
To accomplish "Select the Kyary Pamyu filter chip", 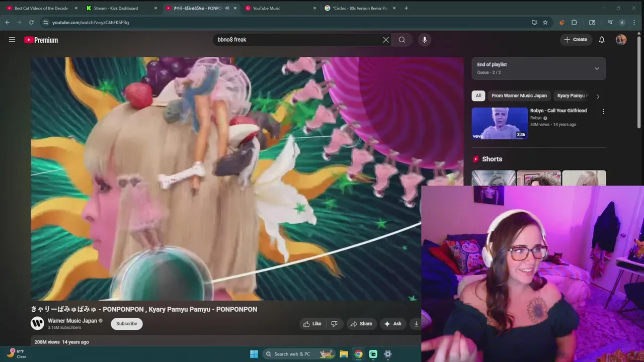I will click(x=572, y=96).
